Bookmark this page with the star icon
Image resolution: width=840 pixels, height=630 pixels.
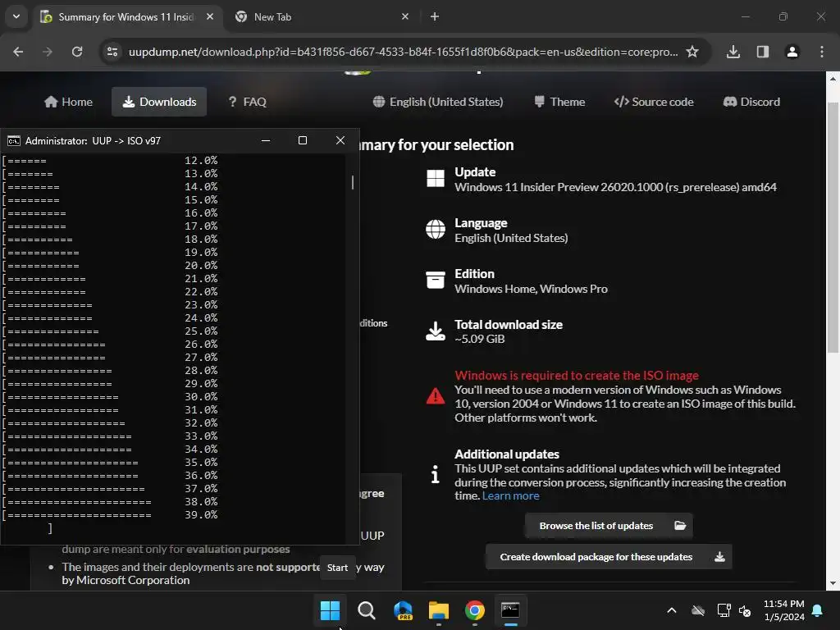tap(692, 52)
